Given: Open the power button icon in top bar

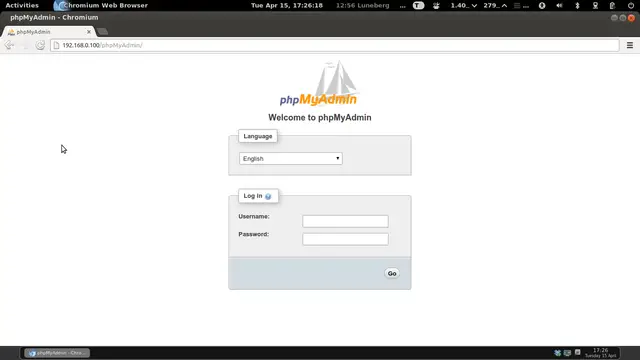Looking at the screenshot, I should [x=631, y=5].
